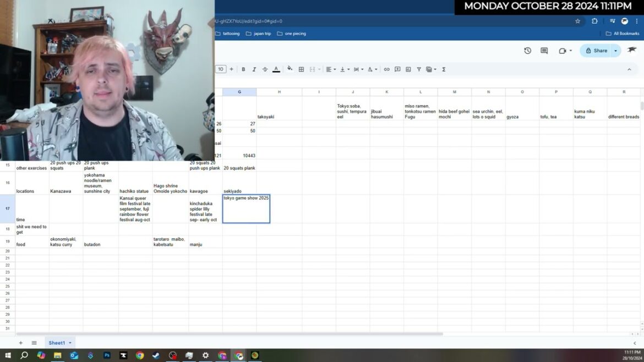Toggle italic text formatting
This screenshot has width=644, height=362.
254,69
